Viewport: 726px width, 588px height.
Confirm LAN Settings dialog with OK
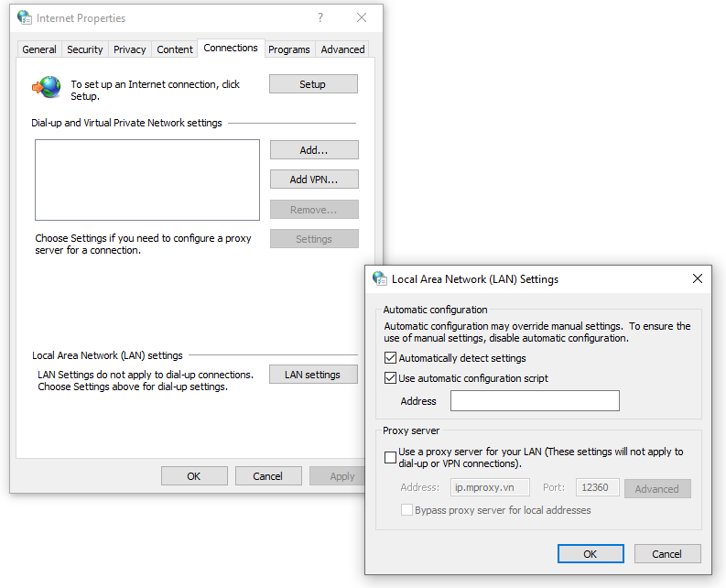pos(591,554)
